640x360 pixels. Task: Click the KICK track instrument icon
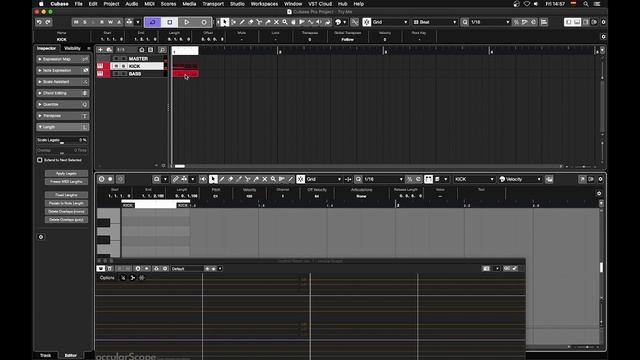point(100,66)
